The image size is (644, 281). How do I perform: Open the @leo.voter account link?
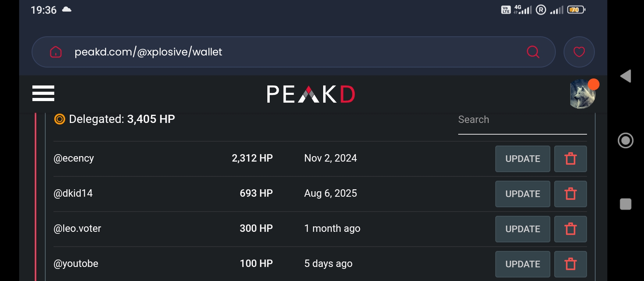pos(77,229)
